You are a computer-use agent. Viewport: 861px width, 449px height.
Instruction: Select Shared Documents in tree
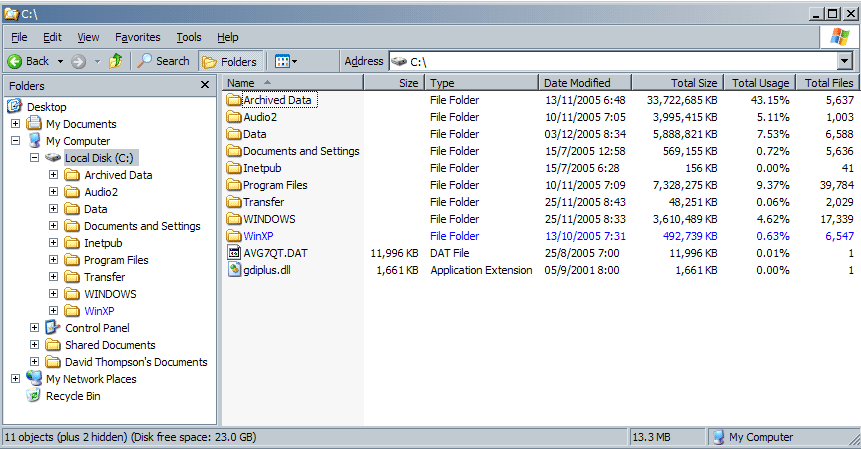[110, 345]
